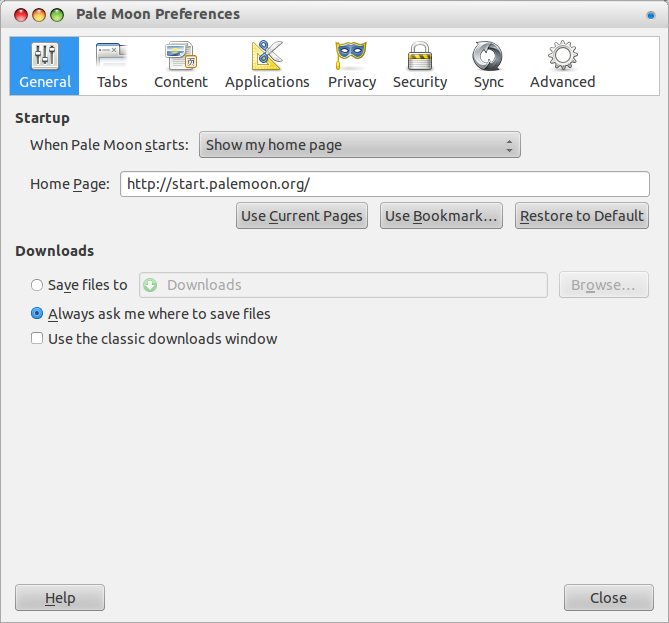The image size is (669, 623).
Task: Open the General preferences sliders icon
Action: point(45,56)
